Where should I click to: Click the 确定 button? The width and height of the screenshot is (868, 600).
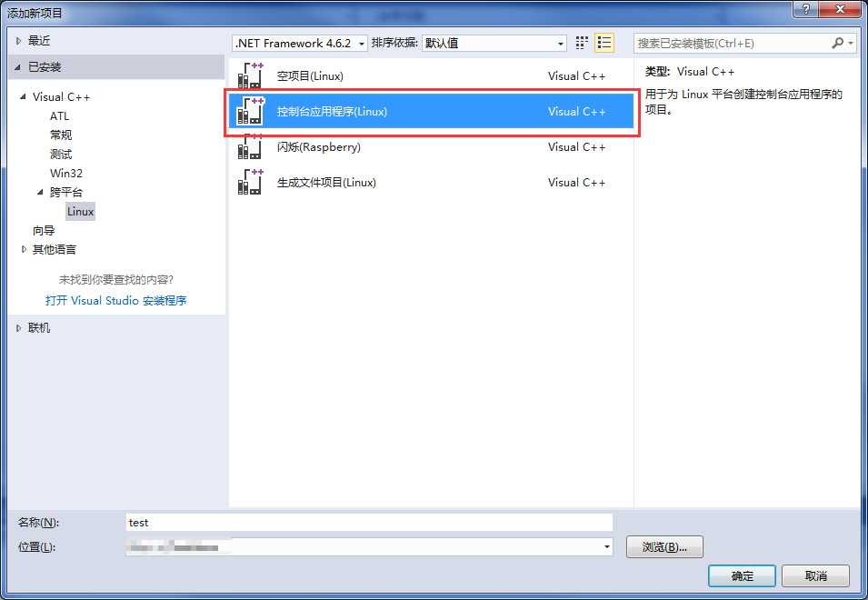tap(742, 576)
